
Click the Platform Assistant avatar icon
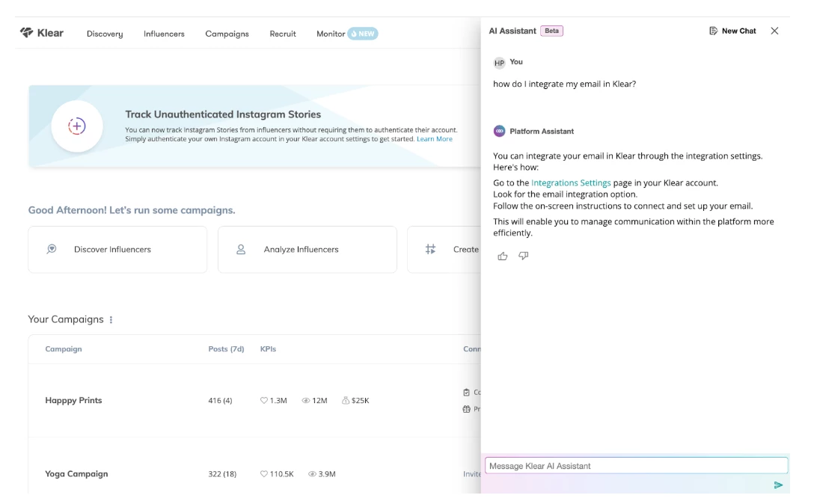coord(500,132)
